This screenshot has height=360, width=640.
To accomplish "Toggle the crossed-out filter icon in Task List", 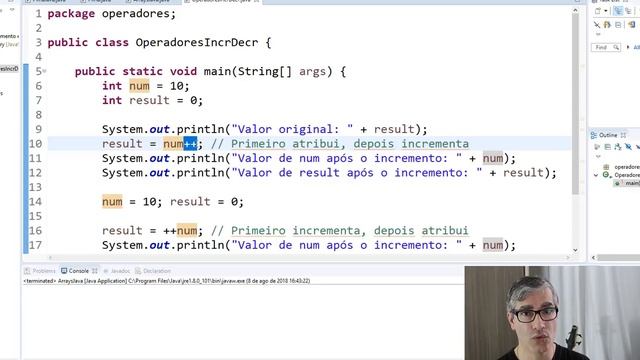I will [x=597, y=25].
